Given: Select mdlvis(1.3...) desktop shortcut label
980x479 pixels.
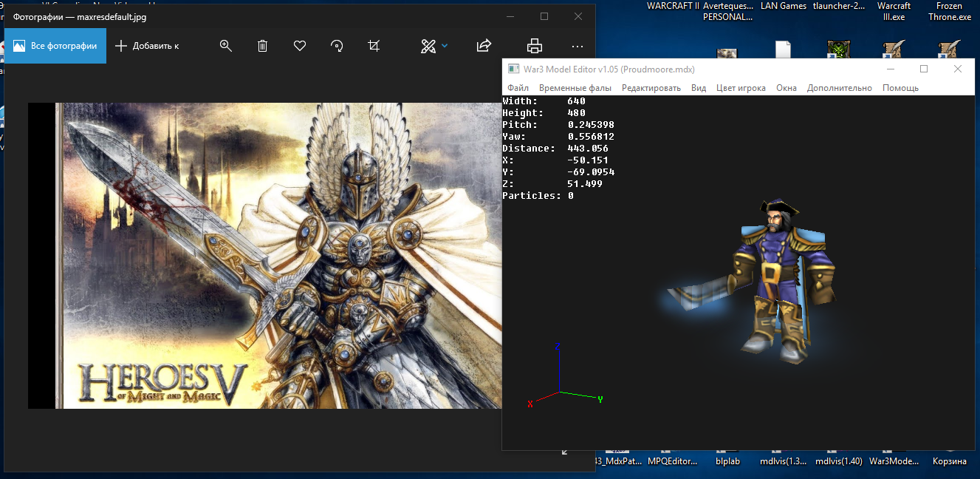Looking at the screenshot, I should point(784,461).
